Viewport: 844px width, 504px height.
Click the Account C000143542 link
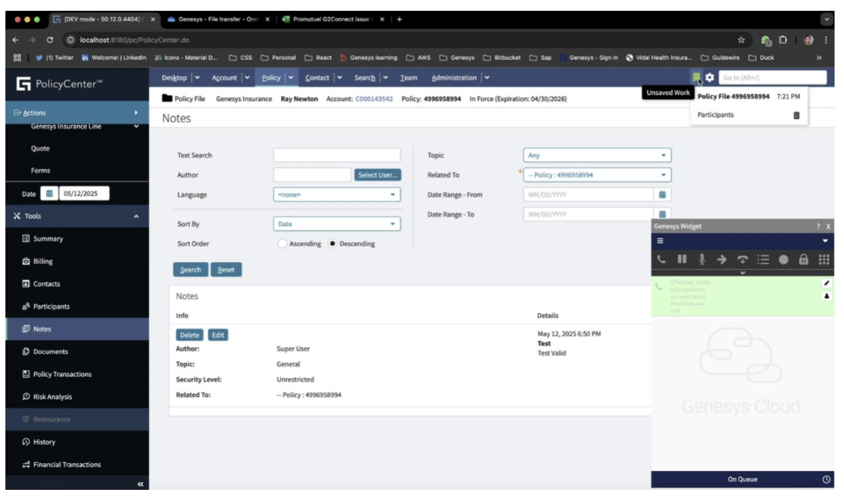374,99
